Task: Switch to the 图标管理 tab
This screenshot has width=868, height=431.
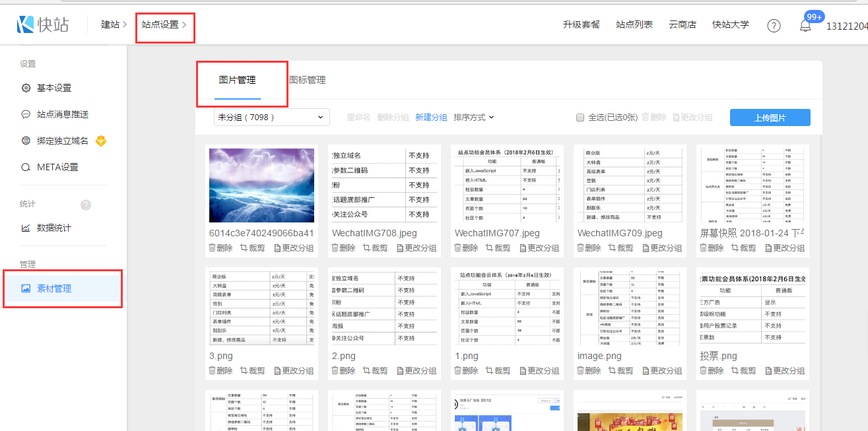Action: point(307,81)
